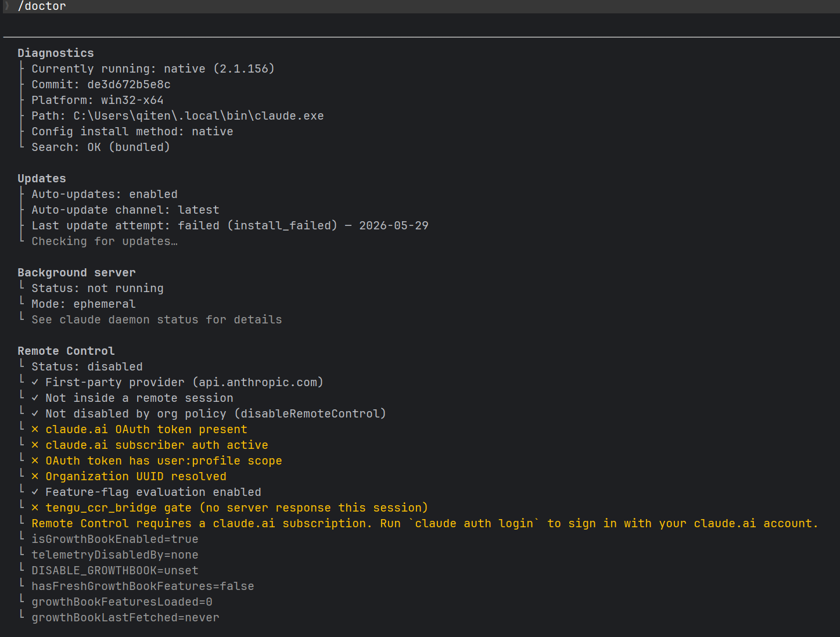The width and height of the screenshot is (840, 637).
Task: Select the Updates section heading
Action: (x=42, y=179)
